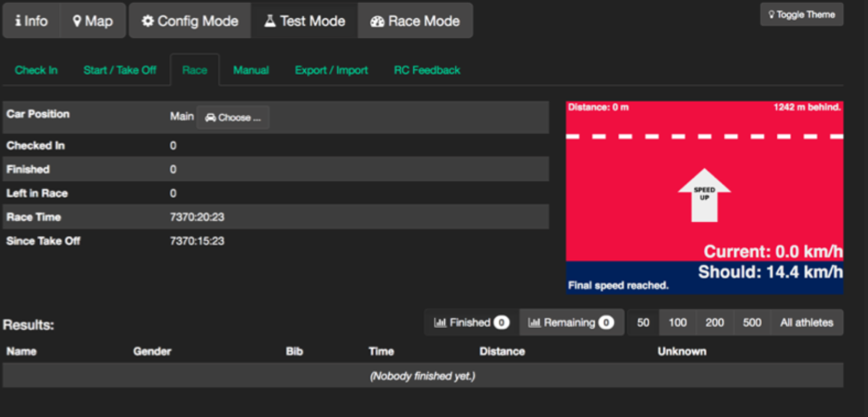The image size is (868, 417).
Task: Open Export / Import tab
Action: pos(331,70)
